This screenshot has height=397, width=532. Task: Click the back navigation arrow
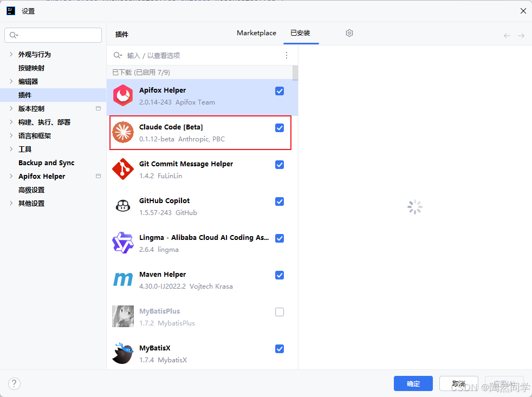coord(507,36)
